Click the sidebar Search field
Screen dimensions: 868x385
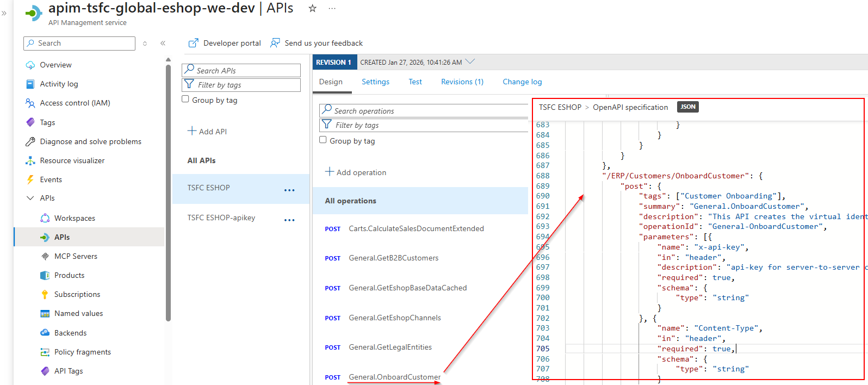point(79,44)
